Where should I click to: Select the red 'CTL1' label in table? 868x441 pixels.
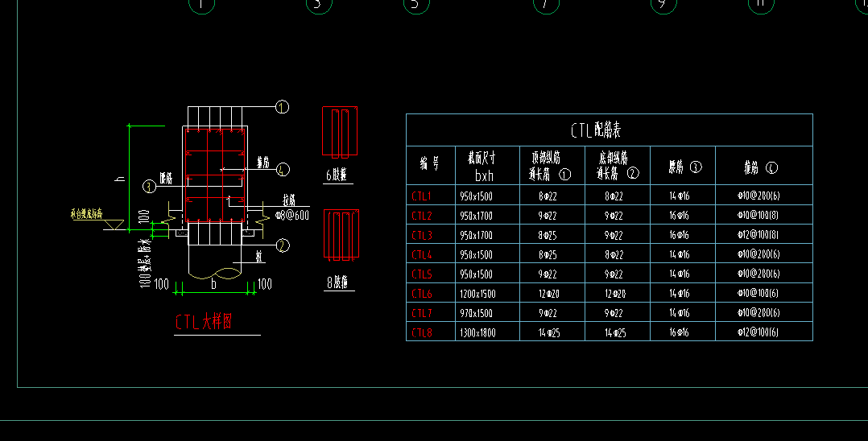point(421,196)
